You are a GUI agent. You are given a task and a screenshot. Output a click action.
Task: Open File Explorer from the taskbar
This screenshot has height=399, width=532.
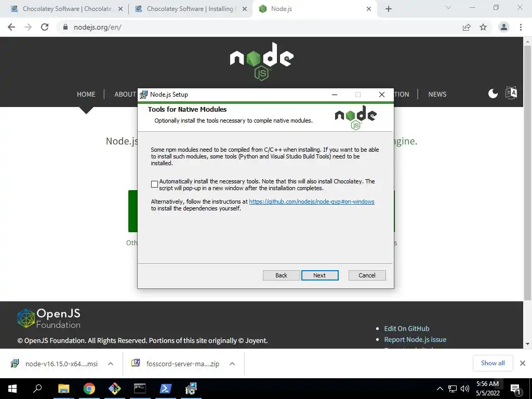coord(63,389)
